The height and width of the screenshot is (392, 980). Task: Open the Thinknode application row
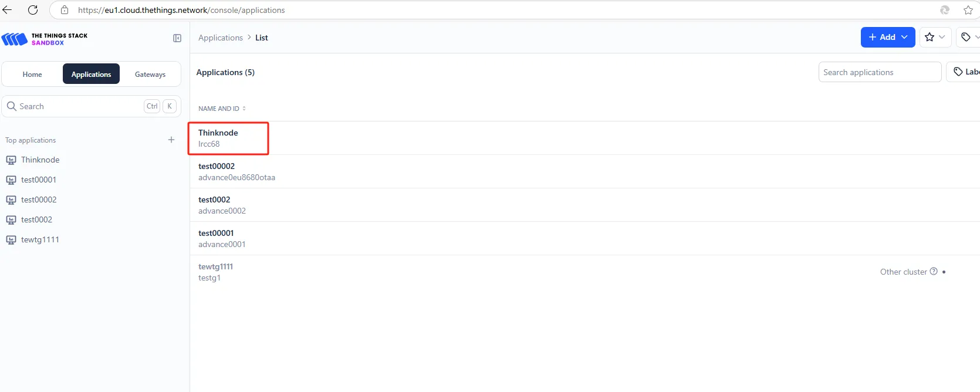coord(584,138)
